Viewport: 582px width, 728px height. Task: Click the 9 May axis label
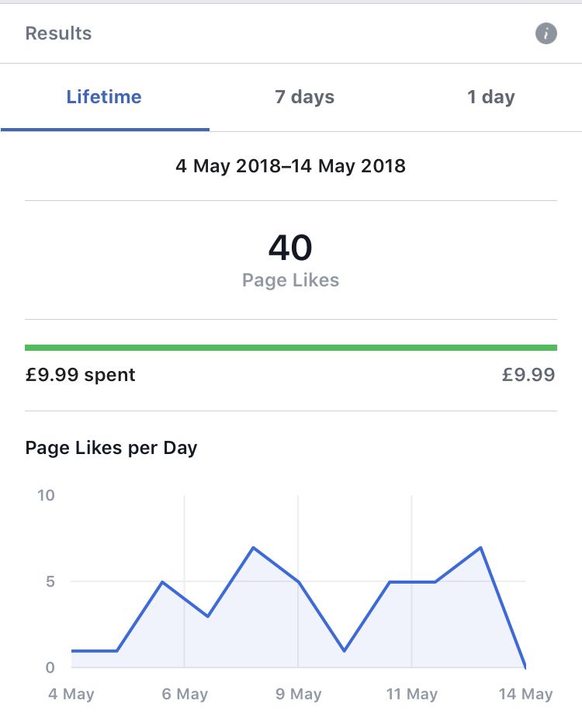(x=299, y=694)
